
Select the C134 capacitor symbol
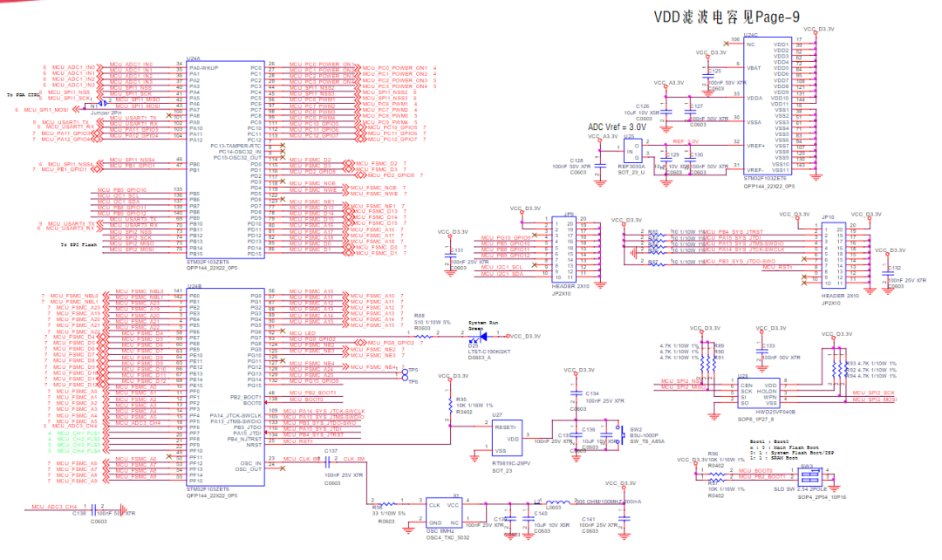coord(577,393)
